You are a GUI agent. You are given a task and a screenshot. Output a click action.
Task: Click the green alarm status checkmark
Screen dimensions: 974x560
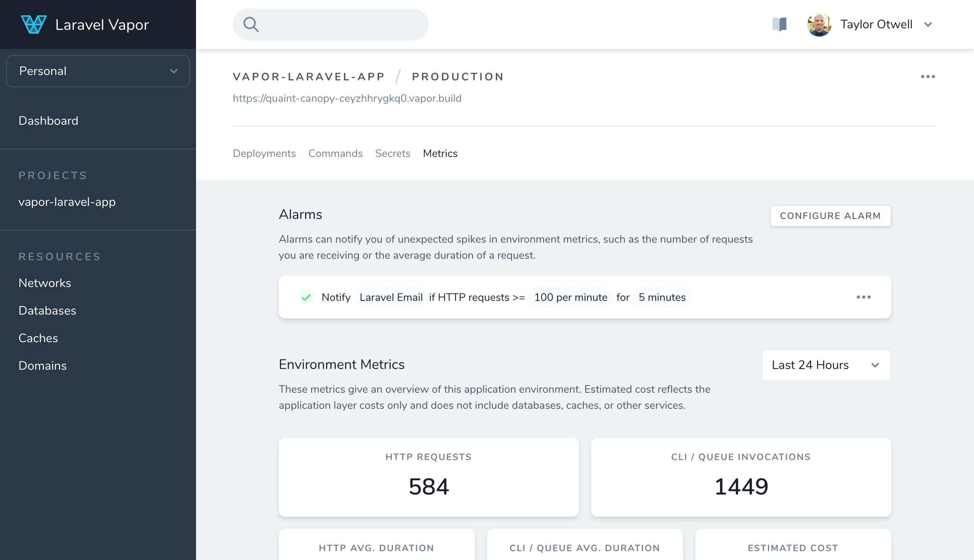coord(306,297)
